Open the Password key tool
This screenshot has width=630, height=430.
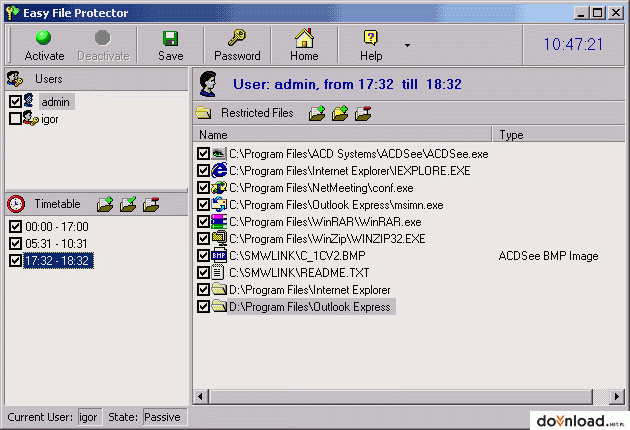[237, 45]
